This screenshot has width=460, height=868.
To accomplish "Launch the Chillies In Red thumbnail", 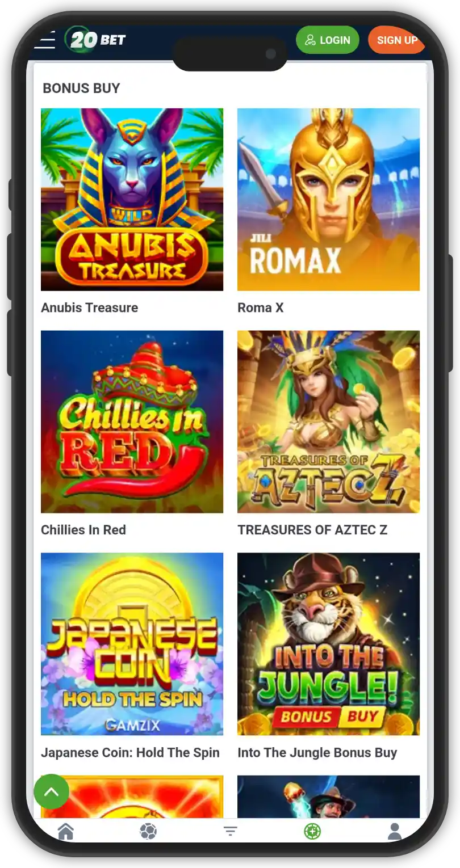I will (132, 422).
